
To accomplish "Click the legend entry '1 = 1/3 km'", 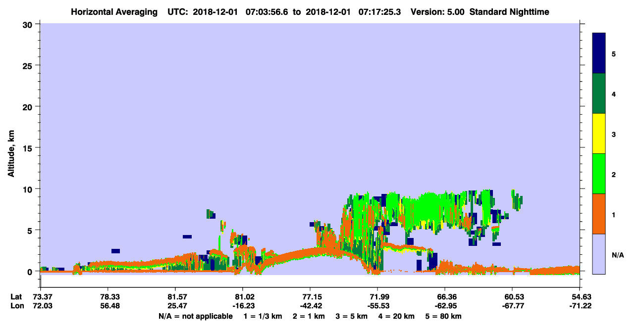I will click(x=263, y=316).
